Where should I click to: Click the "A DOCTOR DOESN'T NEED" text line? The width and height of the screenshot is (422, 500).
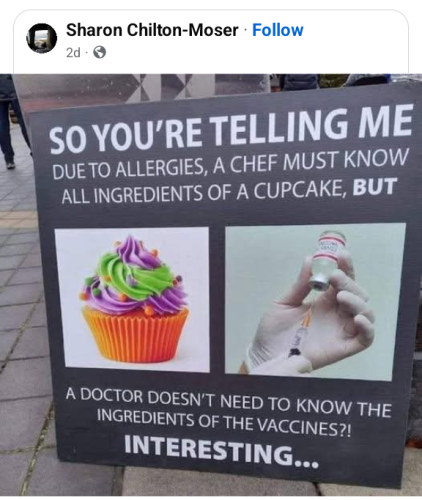point(228,402)
